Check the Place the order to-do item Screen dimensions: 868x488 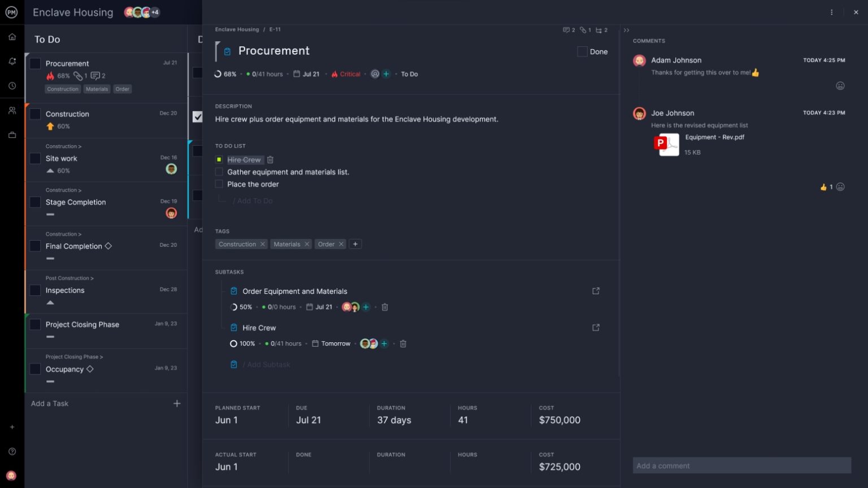pyautogui.click(x=219, y=184)
